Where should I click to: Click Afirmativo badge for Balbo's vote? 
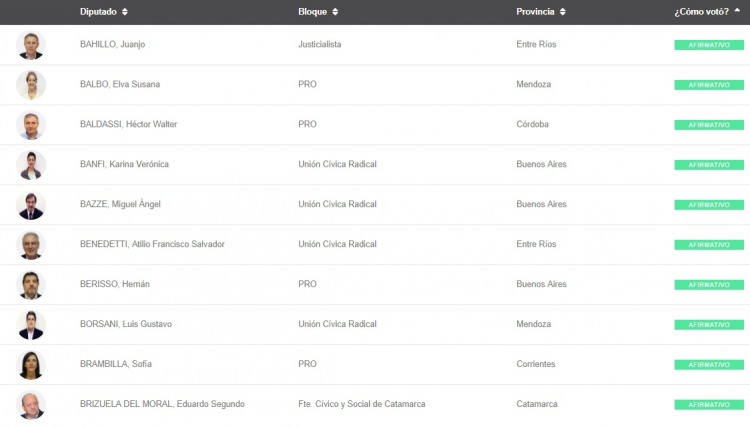pos(708,85)
